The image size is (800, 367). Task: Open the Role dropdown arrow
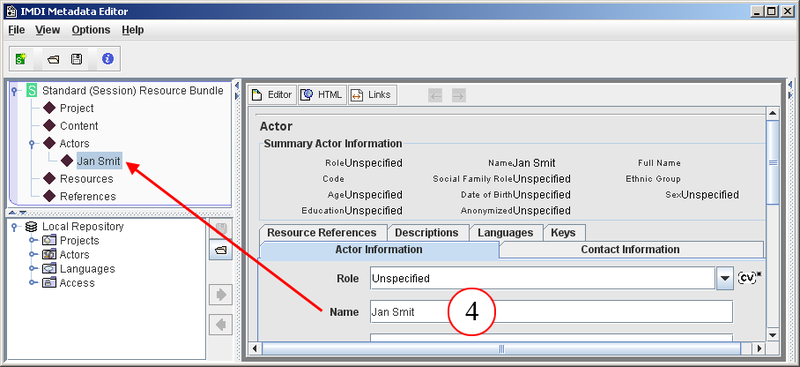click(725, 279)
